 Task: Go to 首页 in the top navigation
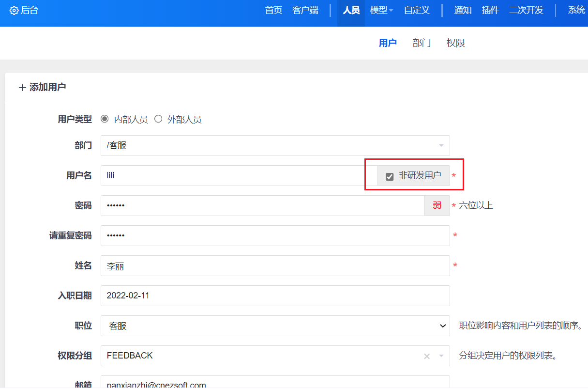tap(273, 10)
